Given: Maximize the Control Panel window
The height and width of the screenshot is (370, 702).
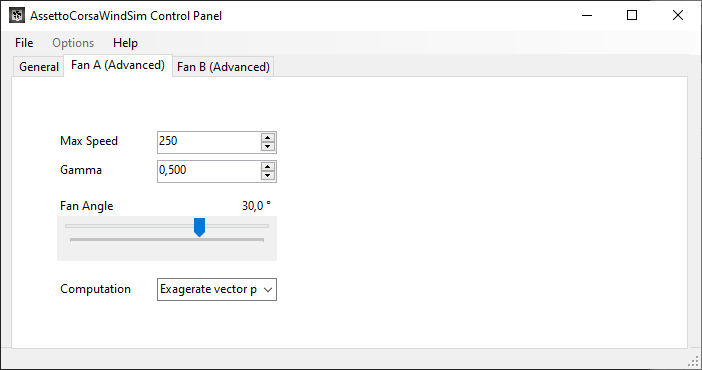Looking at the screenshot, I should point(632,15).
